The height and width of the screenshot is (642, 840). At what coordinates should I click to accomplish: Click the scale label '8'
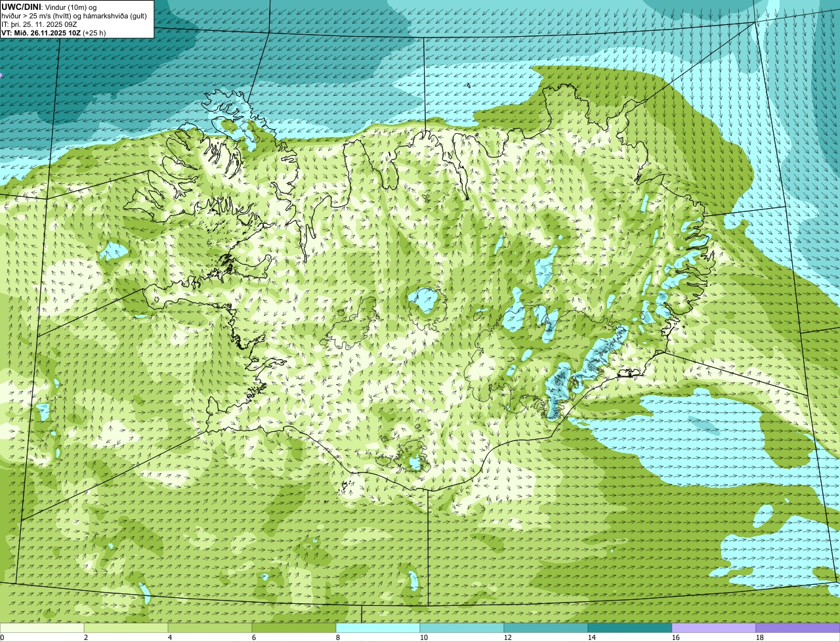pos(338,637)
